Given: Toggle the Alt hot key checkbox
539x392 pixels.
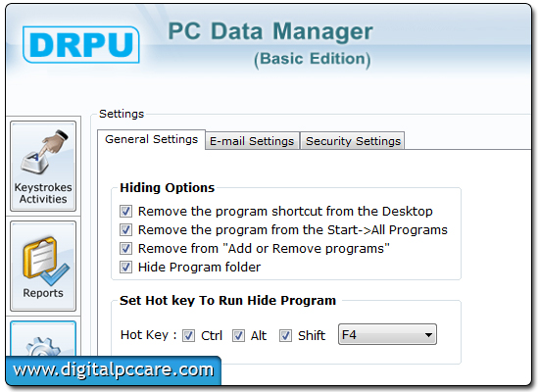Looking at the screenshot, I should click(x=238, y=335).
